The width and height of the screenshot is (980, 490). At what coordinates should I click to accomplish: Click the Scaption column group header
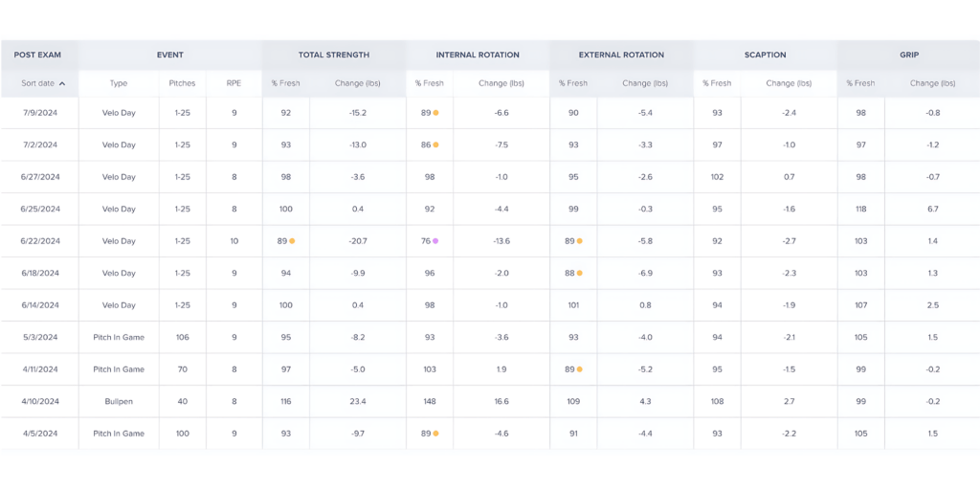click(x=765, y=55)
